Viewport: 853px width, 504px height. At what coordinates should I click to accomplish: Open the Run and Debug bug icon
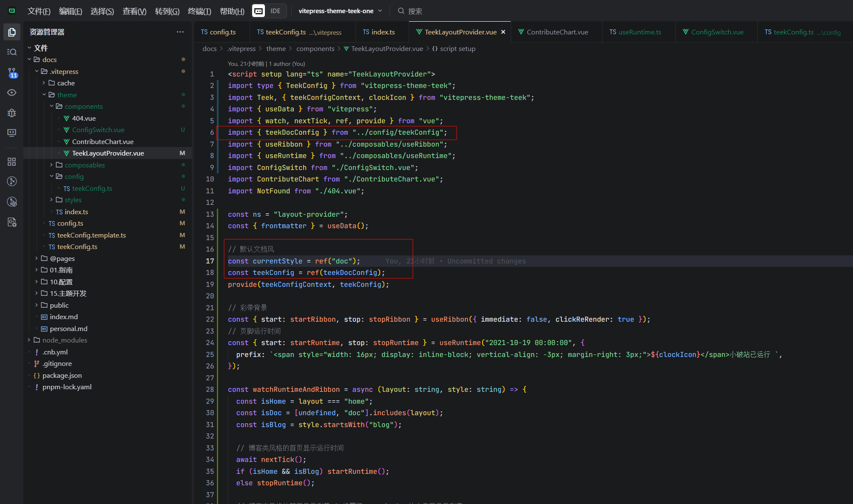pyautogui.click(x=12, y=113)
